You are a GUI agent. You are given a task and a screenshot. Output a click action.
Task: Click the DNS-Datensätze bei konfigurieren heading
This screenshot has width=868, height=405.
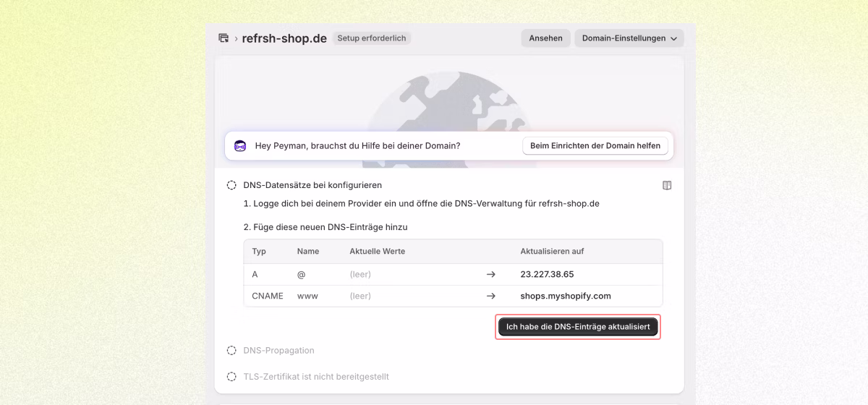click(312, 185)
